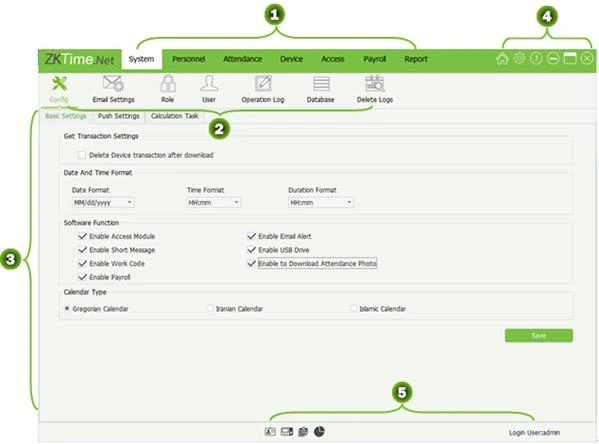
Task: Open the Report menu
Action: tap(416, 59)
